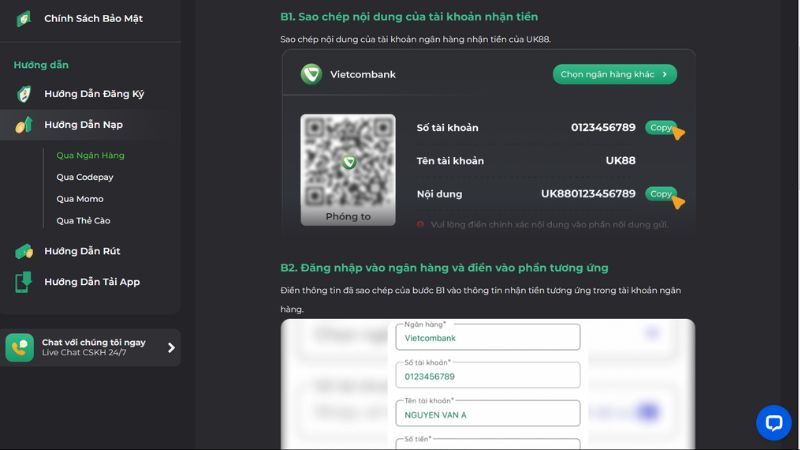Click the Vietcombank logo icon
This screenshot has height=450, width=800.
coord(311,74)
